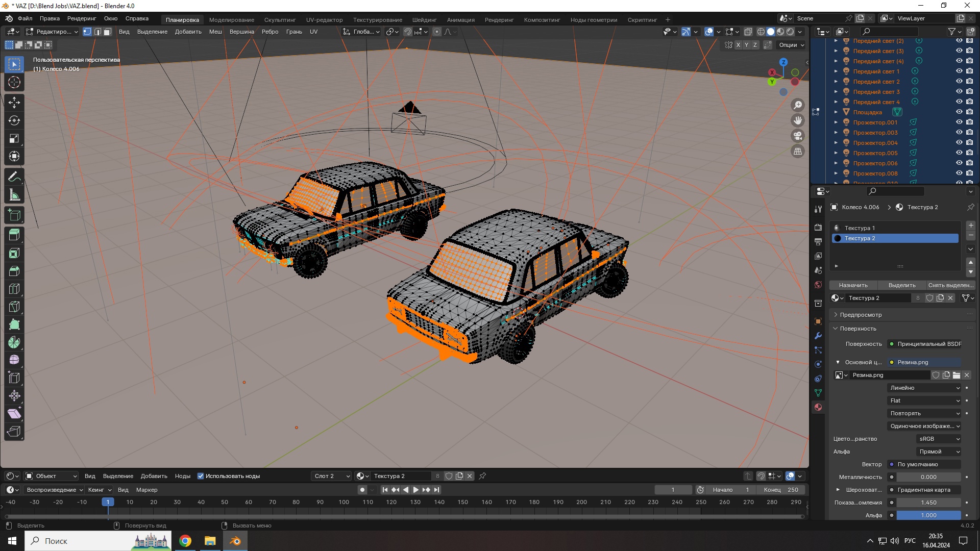Screen dimensions: 980x551
Task: Expand the Предпросмотр panel
Action: point(861,315)
